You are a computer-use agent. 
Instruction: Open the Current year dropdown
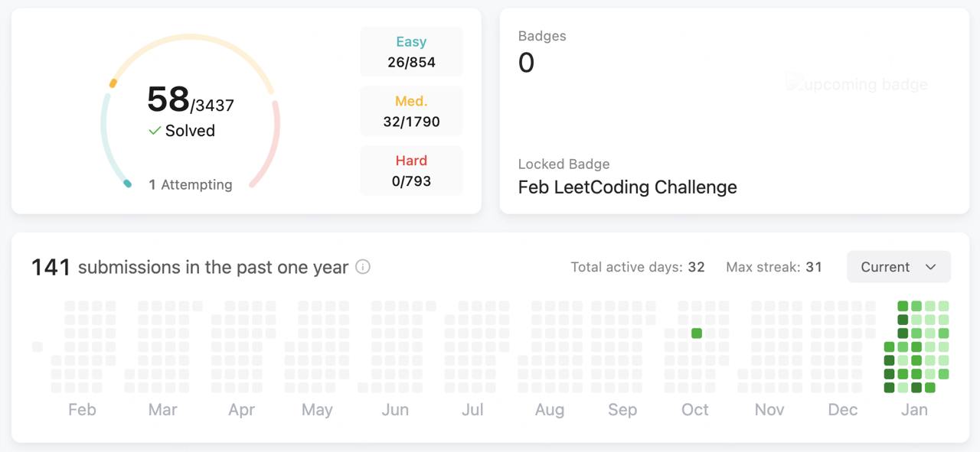(x=898, y=267)
